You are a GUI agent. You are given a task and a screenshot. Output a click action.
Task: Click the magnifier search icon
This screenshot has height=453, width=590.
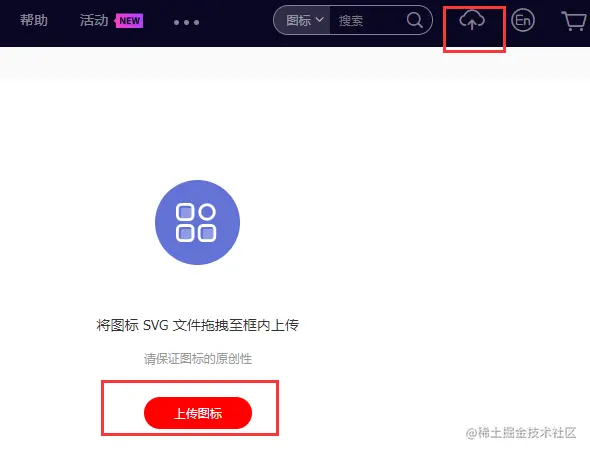[415, 20]
